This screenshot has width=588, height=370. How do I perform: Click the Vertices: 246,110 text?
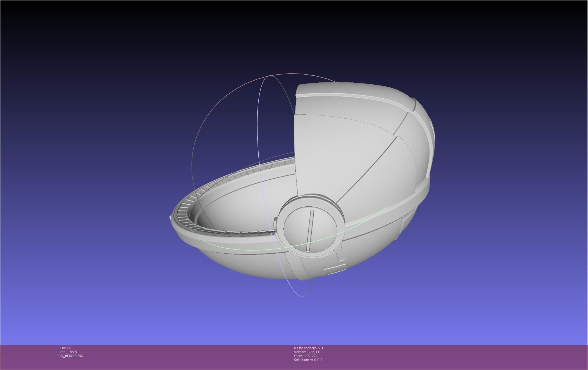307,352
